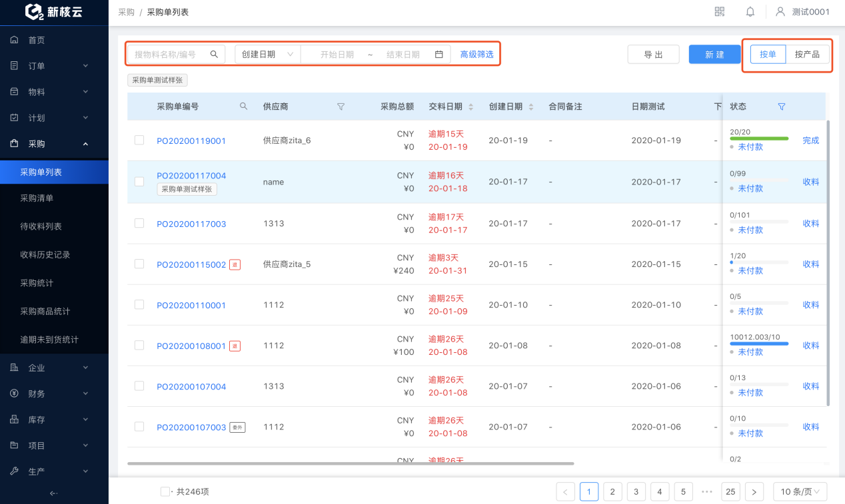The image size is (845, 504).
Task: Click the 新核云 logo
Action: point(54,12)
